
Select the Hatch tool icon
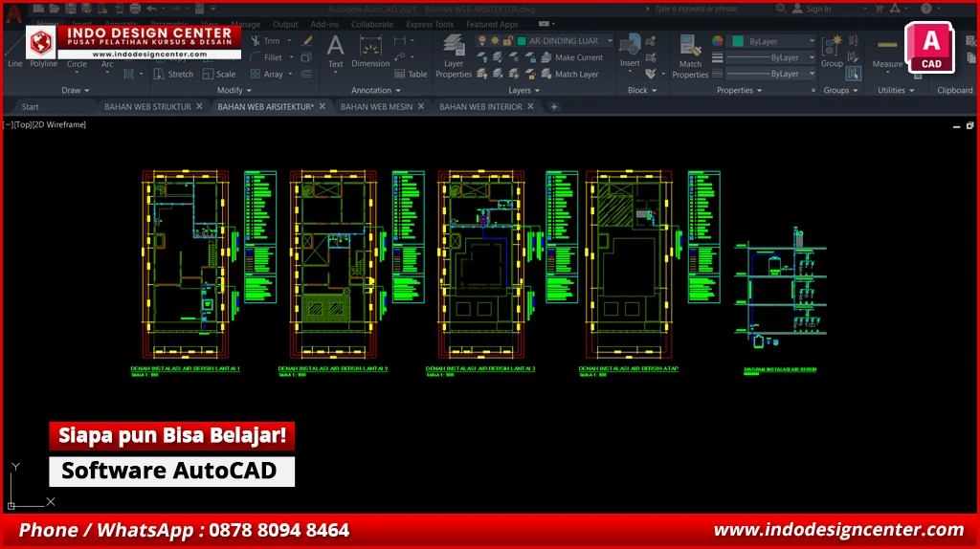128,74
